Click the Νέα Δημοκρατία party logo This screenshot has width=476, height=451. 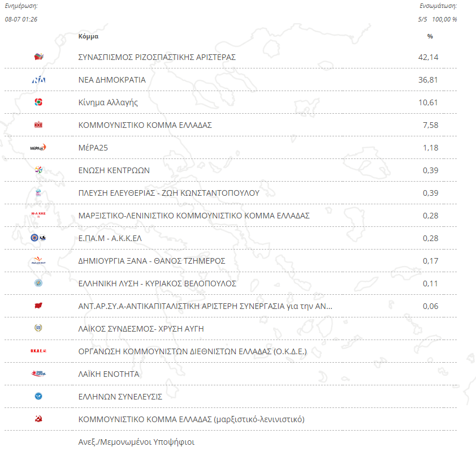click(38, 80)
